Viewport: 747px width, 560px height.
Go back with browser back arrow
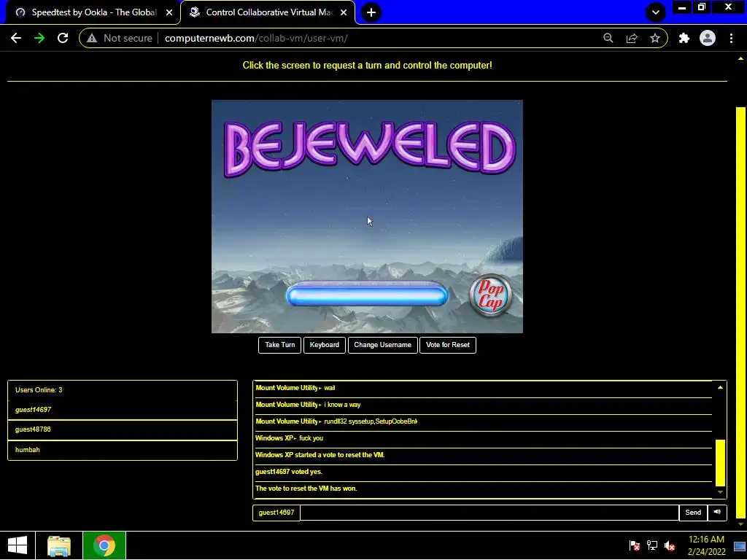pos(16,38)
